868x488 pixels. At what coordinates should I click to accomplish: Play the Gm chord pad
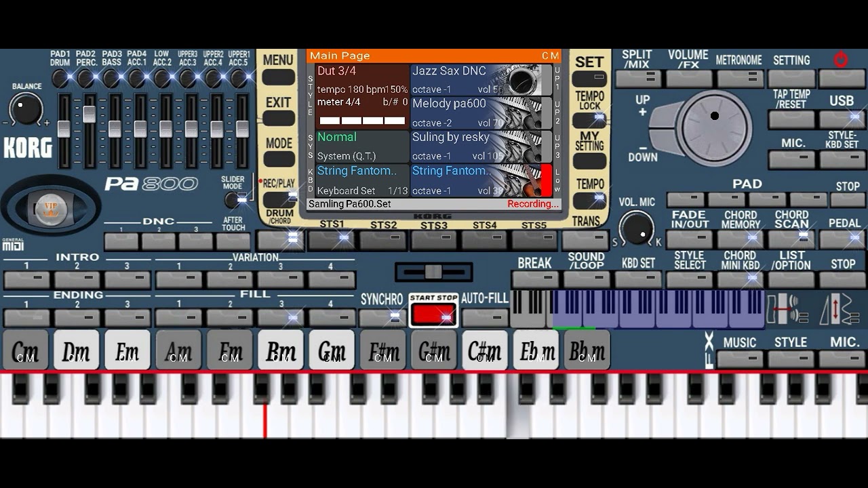(x=332, y=350)
